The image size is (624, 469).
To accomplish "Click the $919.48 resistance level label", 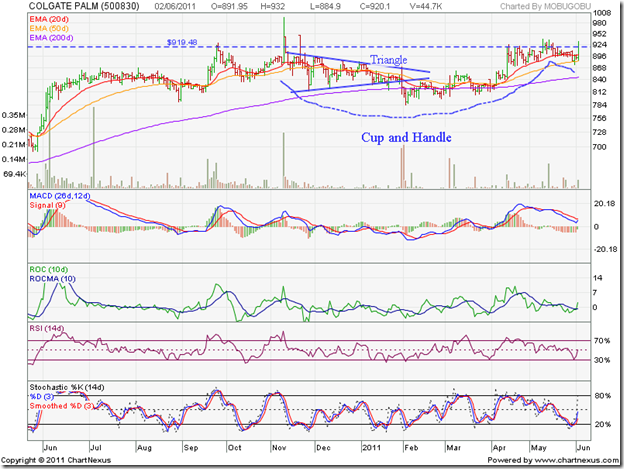I will 182,42.
